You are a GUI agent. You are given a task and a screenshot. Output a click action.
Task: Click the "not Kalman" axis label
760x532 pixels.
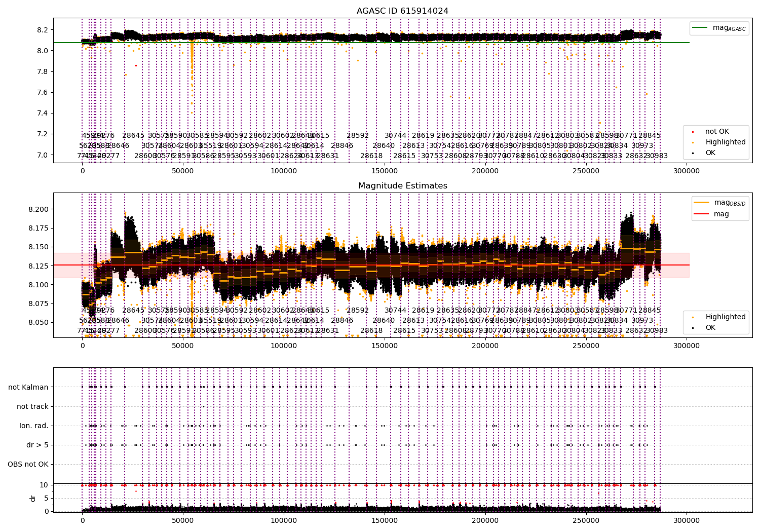28,388
